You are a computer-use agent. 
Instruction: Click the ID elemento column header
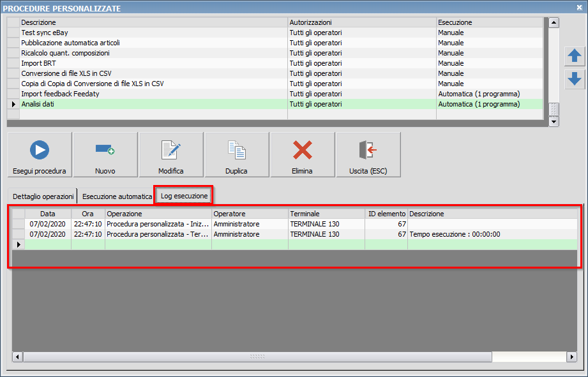[x=386, y=214]
